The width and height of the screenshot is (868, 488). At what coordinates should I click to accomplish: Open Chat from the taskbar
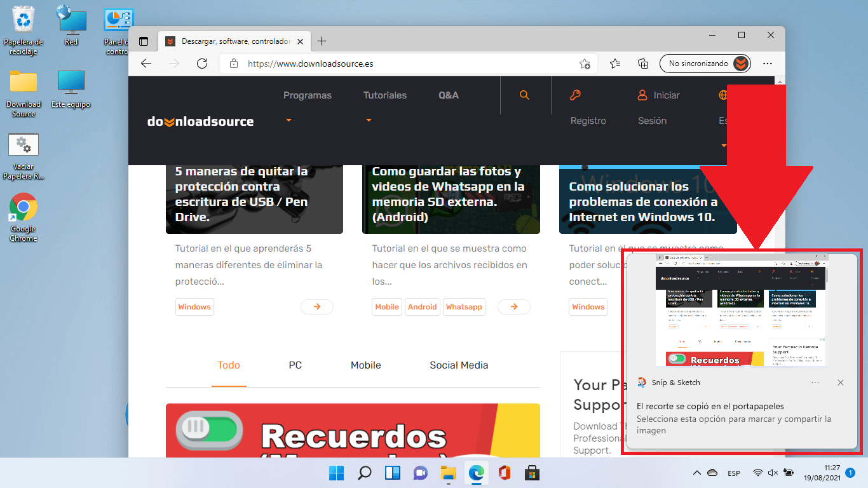point(421,473)
